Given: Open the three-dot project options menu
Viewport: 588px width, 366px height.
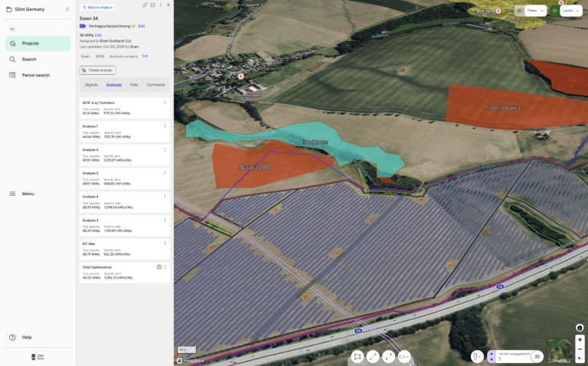Looking at the screenshot, I should (160, 5).
